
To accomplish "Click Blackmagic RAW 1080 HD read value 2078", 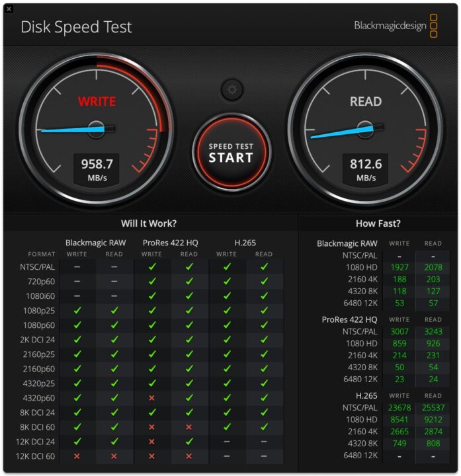I will click(x=433, y=268).
